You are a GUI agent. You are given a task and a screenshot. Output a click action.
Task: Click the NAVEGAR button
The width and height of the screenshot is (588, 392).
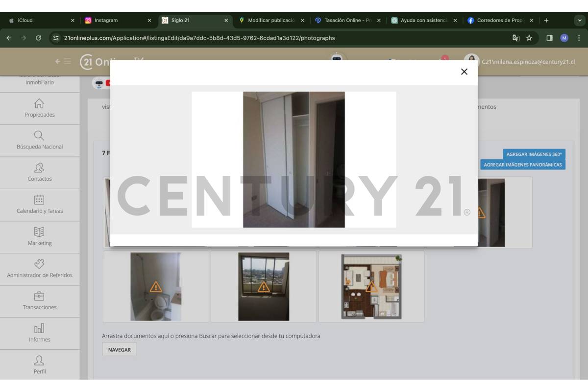tap(120, 350)
